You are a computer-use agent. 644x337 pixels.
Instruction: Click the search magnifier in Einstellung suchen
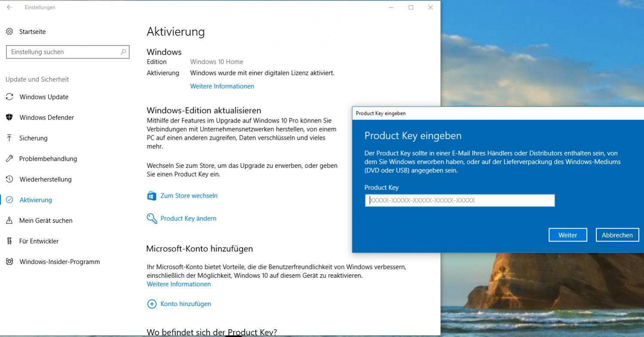pyautogui.click(x=123, y=52)
